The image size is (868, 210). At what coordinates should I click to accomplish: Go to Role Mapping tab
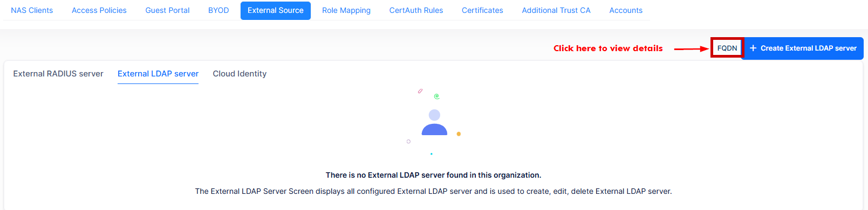coord(346,10)
